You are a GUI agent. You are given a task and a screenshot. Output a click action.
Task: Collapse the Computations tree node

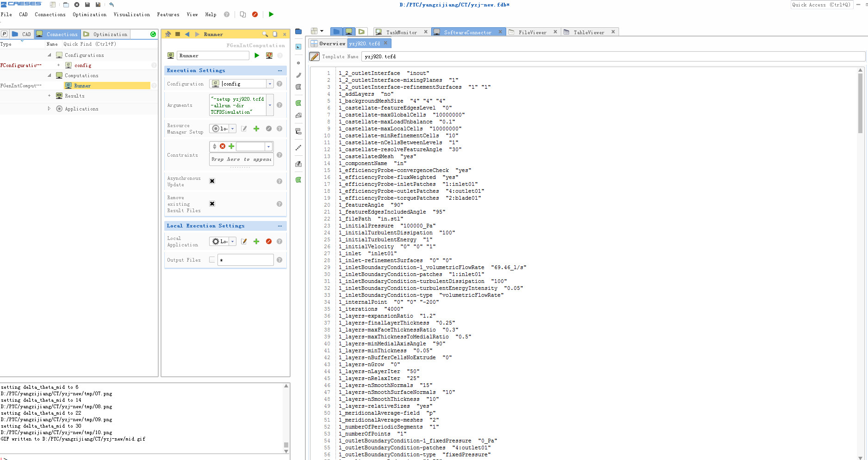pyautogui.click(x=50, y=75)
